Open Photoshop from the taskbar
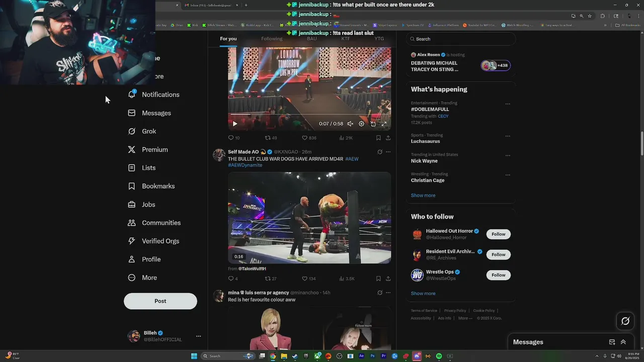Screen dimensions: 644x362 372,356
